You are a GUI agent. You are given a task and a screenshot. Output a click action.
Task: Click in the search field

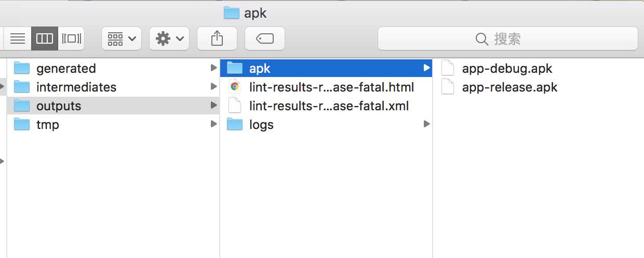click(x=507, y=38)
